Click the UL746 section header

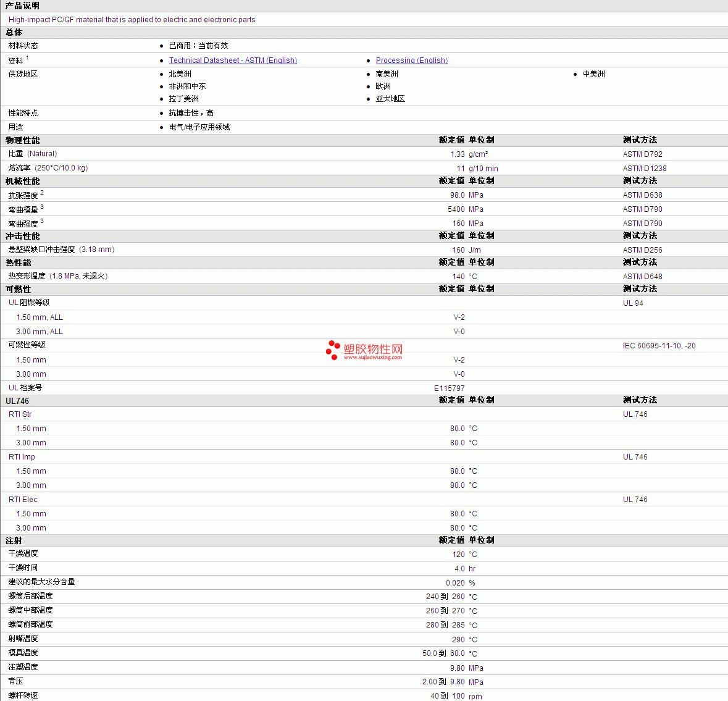coord(17,401)
